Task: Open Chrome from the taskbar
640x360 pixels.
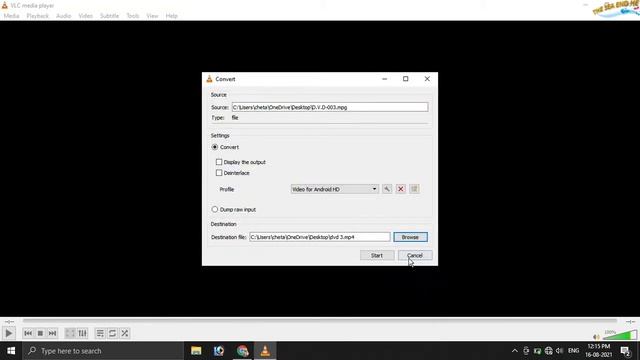Action: tap(242, 351)
